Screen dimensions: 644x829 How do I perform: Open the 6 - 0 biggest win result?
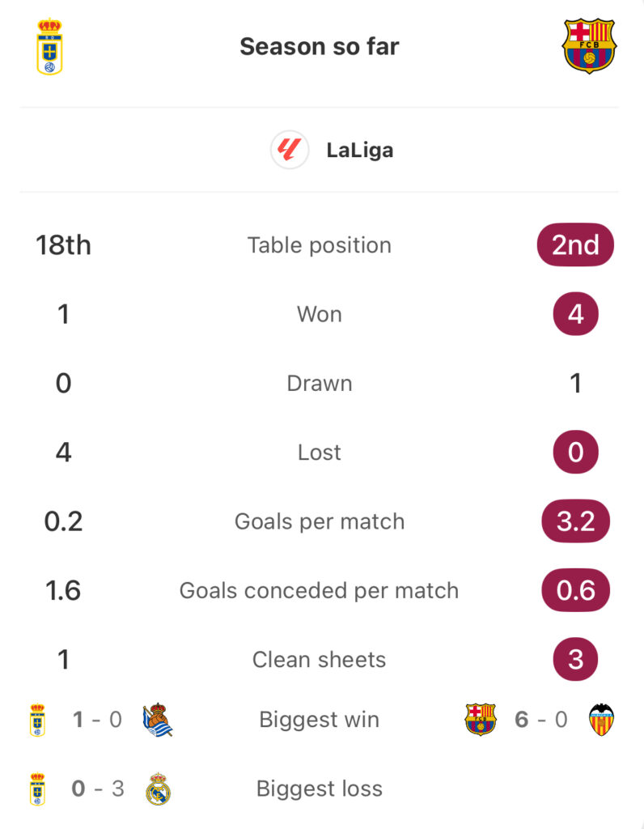point(541,720)
